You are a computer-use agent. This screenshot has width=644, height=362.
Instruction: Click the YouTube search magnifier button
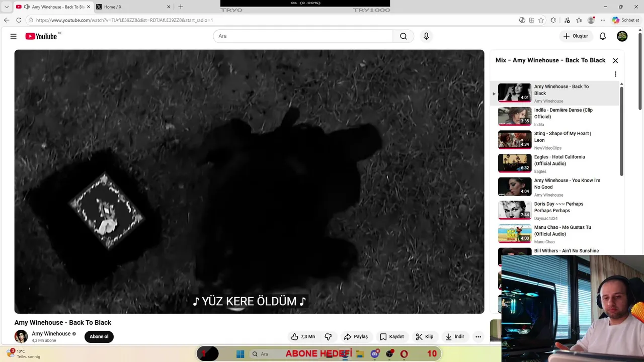[x=404, y=36]
